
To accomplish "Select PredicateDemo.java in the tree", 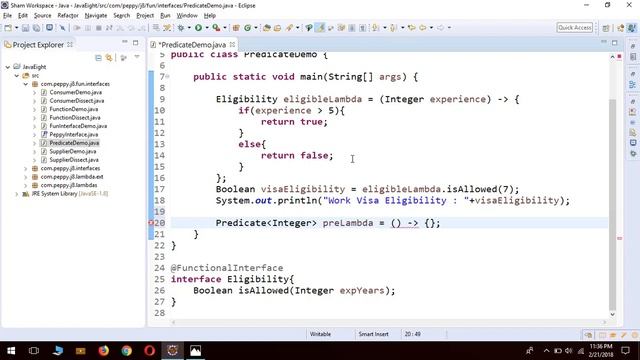I will click(x=74, y=143).
